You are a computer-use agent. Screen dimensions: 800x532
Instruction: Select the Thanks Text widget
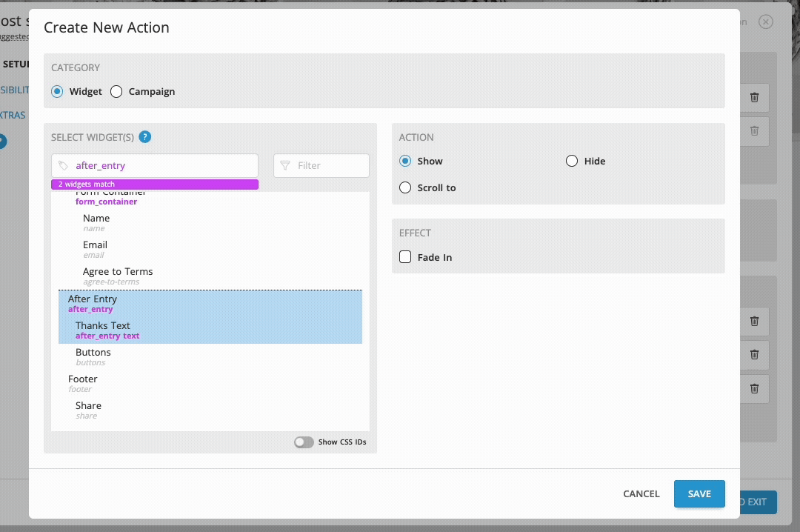point(103,325)
